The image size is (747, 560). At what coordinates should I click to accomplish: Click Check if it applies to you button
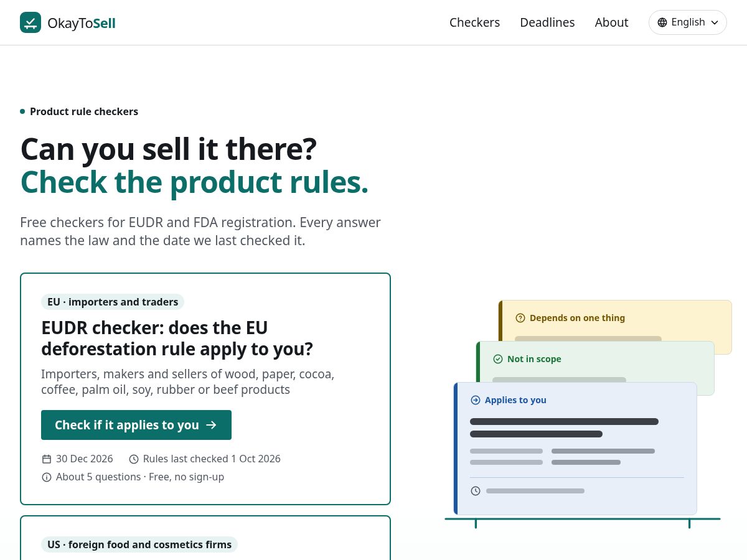(136, 425)
